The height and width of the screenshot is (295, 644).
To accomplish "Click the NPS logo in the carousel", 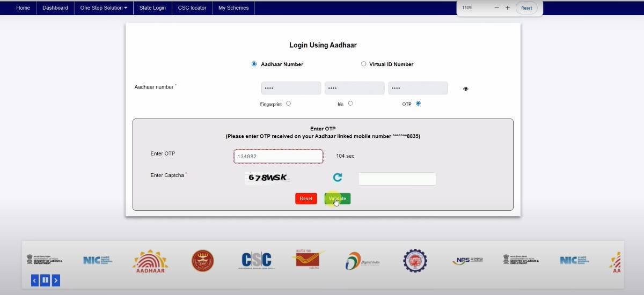I will coord(467,261).
